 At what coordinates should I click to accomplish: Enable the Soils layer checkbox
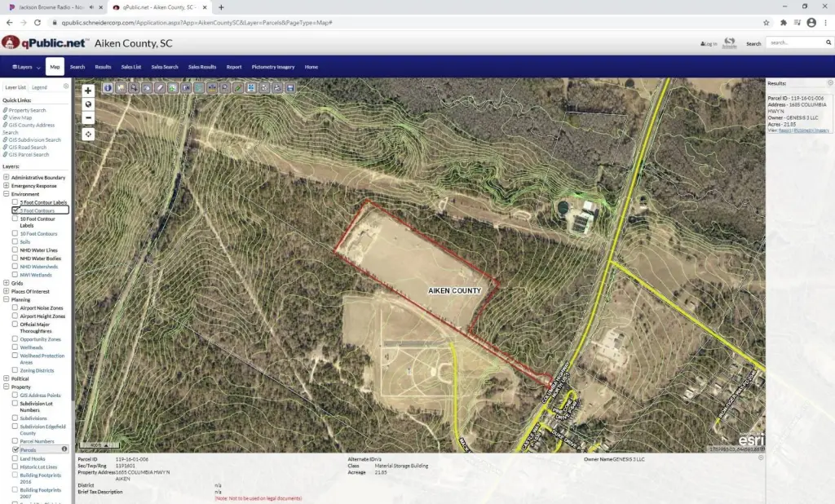pos(15,242)
